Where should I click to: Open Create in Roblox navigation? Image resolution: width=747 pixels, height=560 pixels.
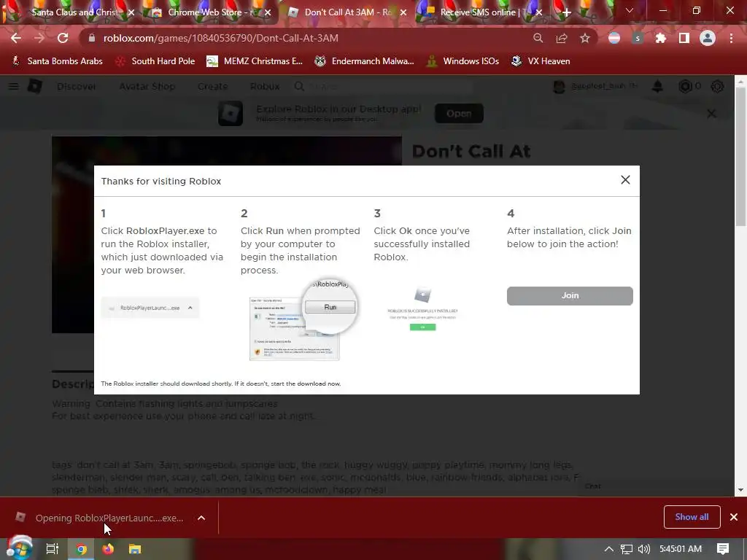tap(212, 86)
